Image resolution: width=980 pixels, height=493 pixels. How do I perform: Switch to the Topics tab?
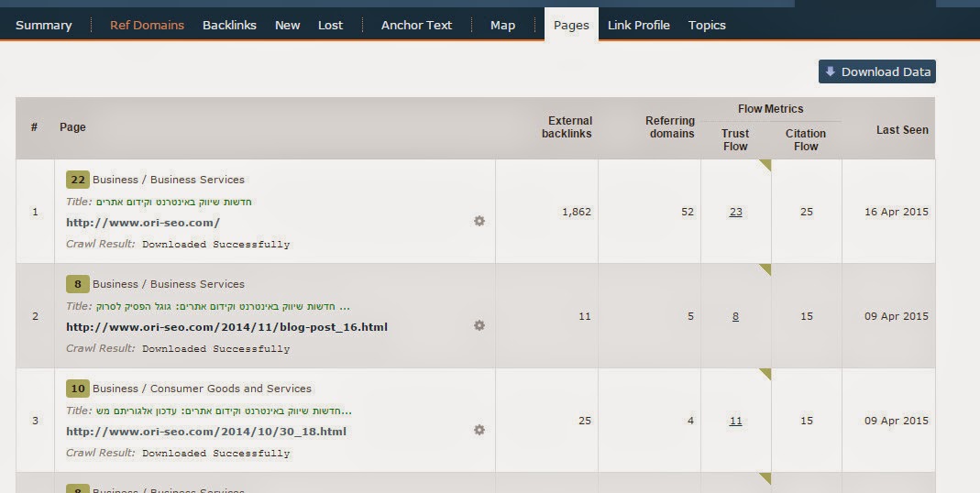(x=707, y=25)
